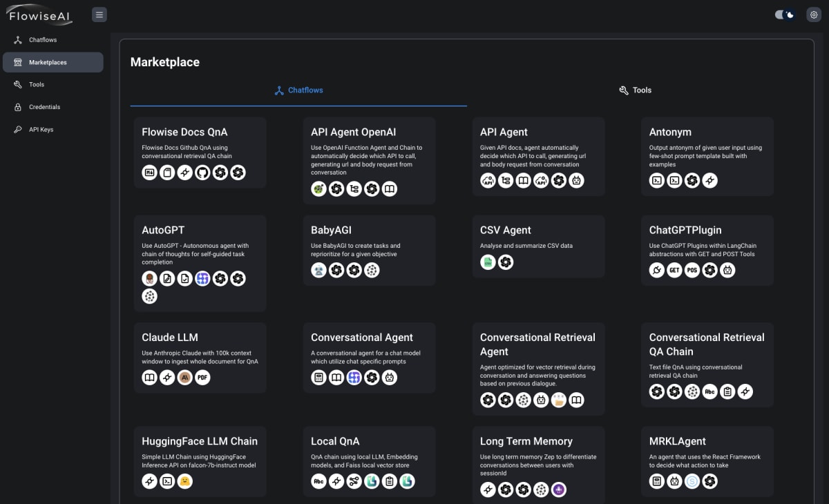Open the Flowise Docs QnA template title

tap(184, 132)
